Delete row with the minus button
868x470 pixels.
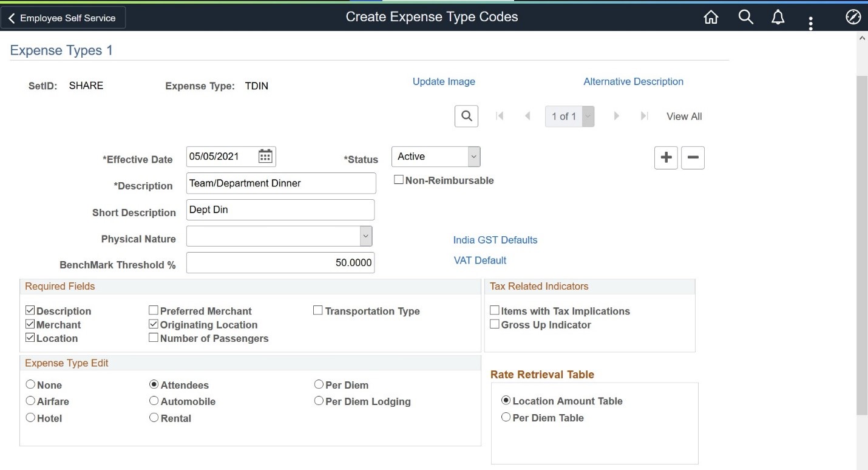point(693,158)
